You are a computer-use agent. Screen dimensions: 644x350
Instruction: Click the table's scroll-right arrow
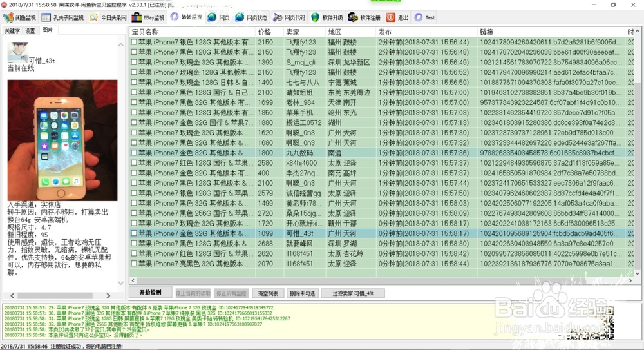(x=630, y=280)
